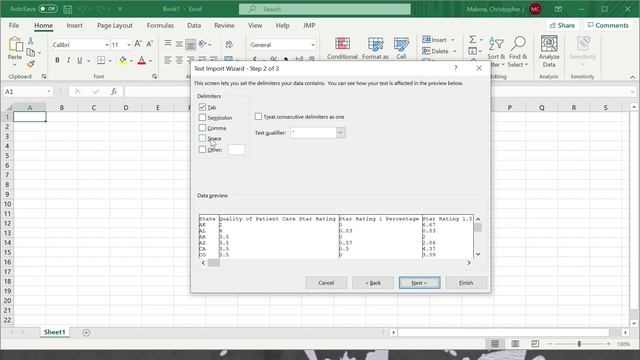Select the Sheet1 tab
The height and width of the screenshot is (360, 640).
[x=54, y=332]
